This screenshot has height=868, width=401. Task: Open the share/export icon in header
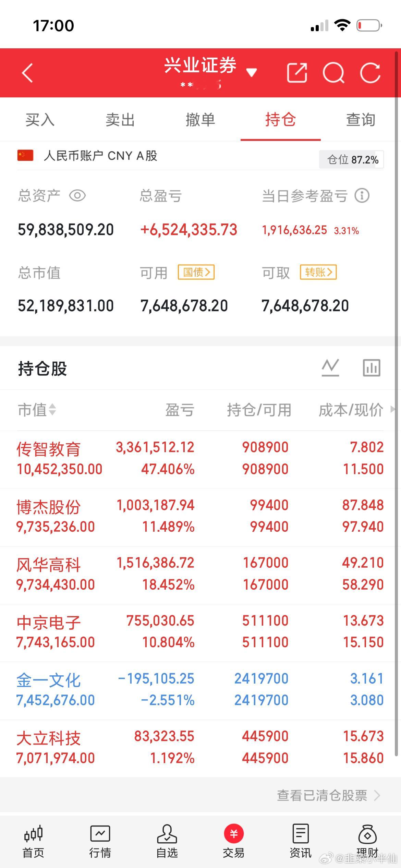(297, 73)
